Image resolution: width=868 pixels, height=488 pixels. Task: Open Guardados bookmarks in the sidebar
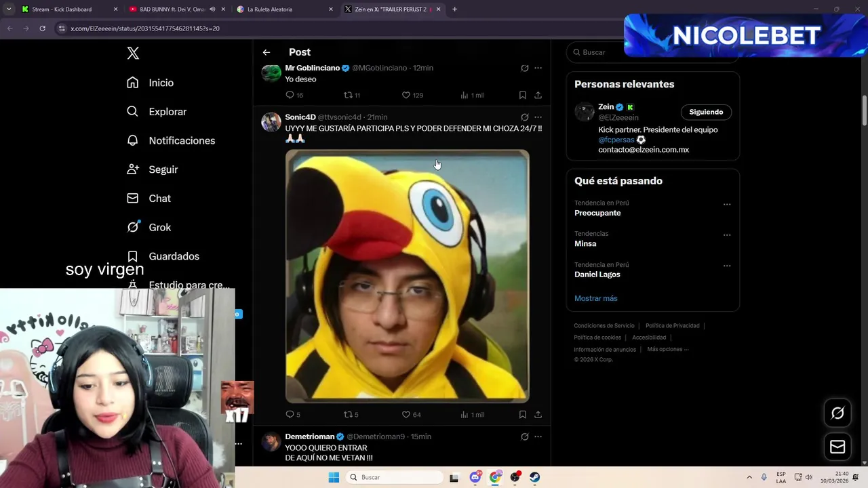[163, 256]
